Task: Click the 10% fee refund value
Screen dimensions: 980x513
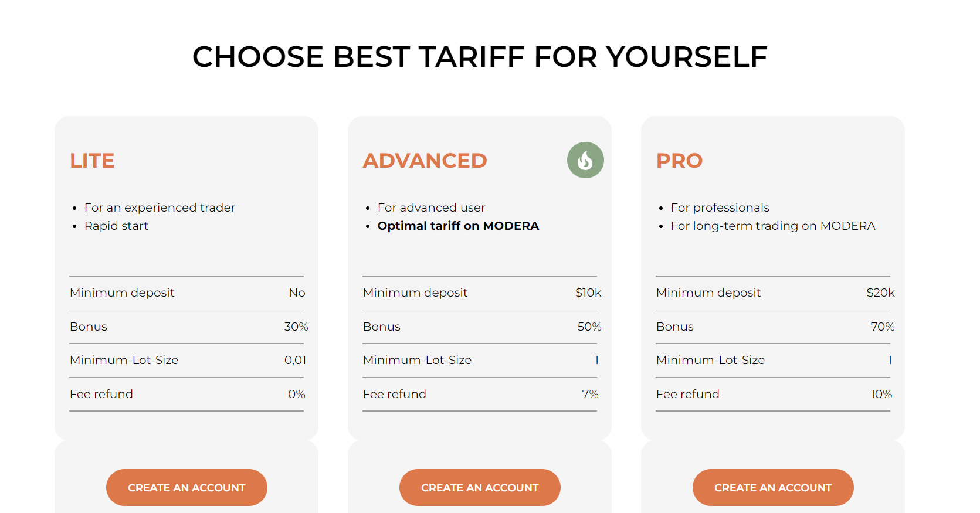Action: pos(881,394)
